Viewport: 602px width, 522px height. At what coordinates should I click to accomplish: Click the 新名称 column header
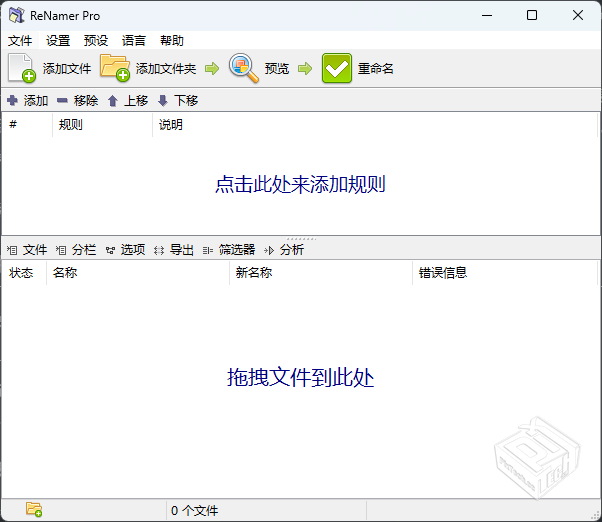click(321, 273)
